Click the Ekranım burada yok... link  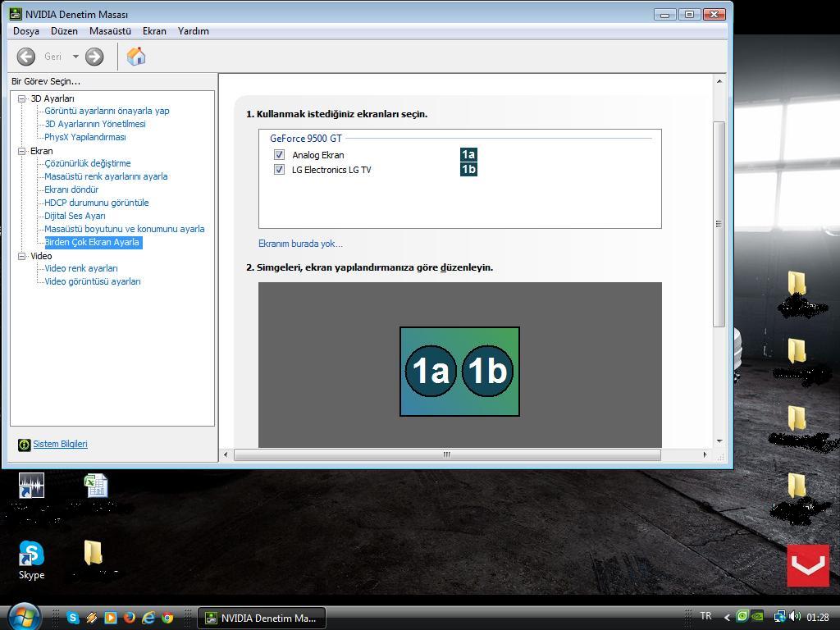pyautogui.click(x=300, y=244)
